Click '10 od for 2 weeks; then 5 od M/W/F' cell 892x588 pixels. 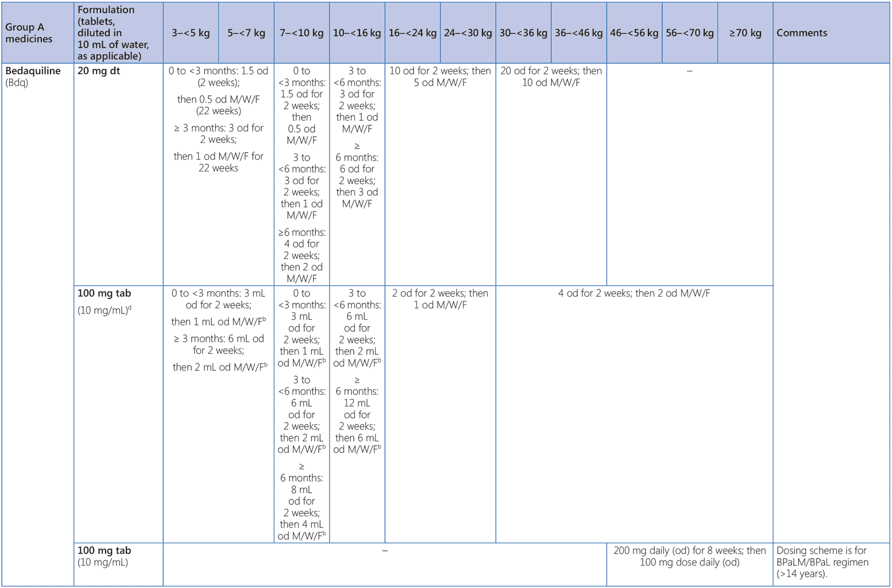click(441, 174)
